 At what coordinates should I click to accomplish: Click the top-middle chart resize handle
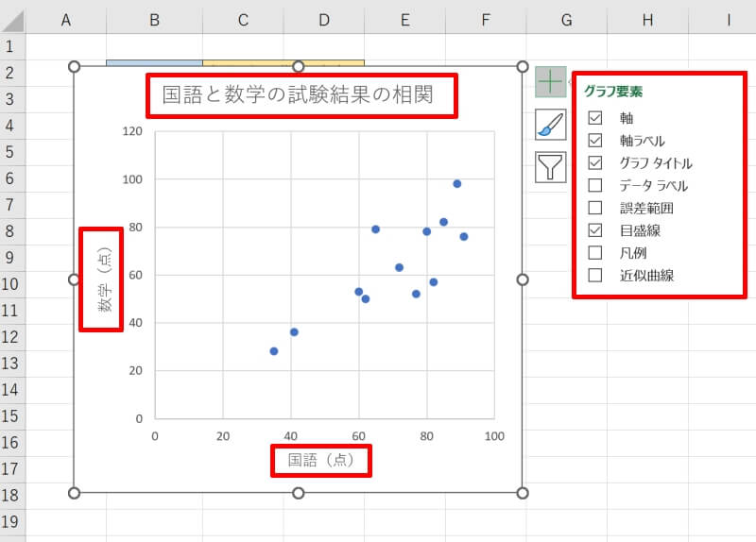point(299,66)
